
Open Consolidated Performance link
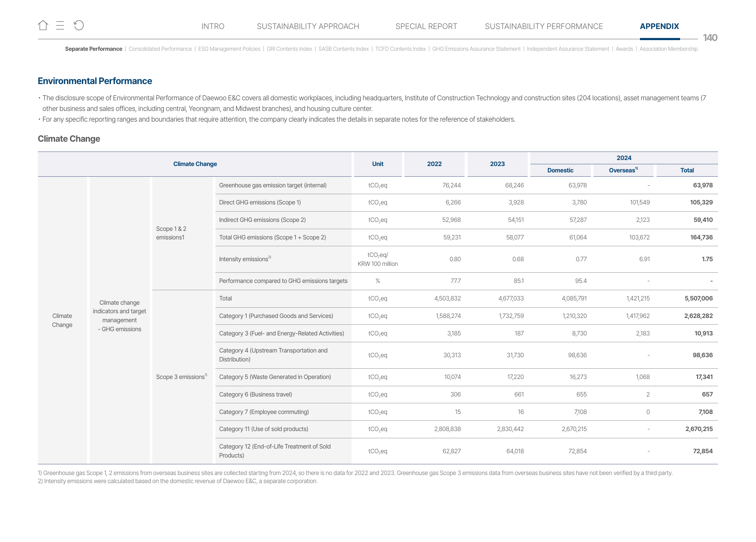(x=160, y=49)
